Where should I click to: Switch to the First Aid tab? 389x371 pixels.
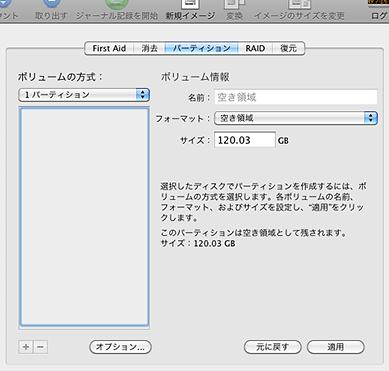click(x=109, y=48)
